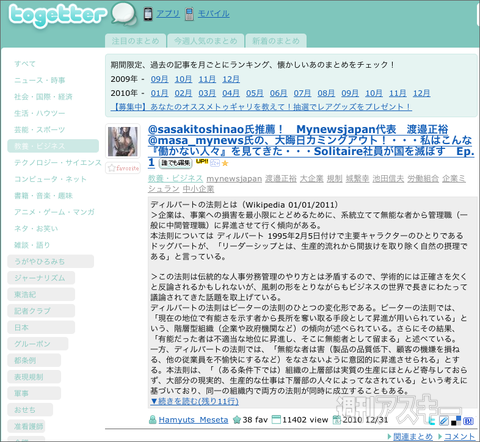The height and width of the screenshot is (442, 480).
Task: Share via the Twitter icon
Action: pyautogui.click(x=432, y=421)
